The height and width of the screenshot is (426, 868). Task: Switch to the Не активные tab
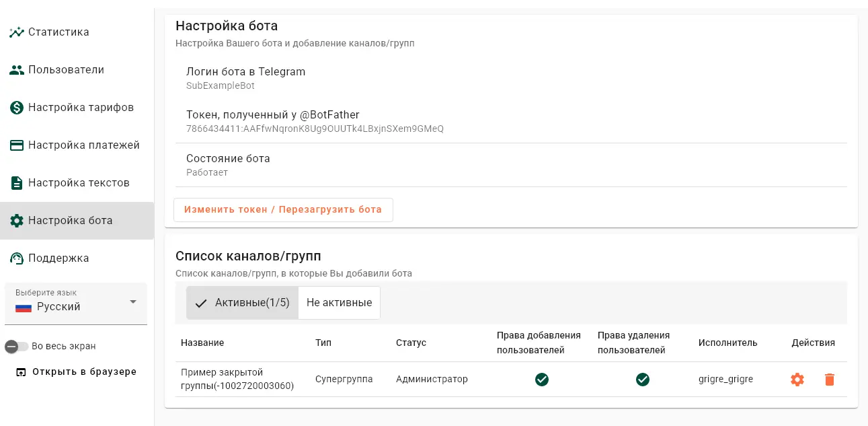[340, 303]
